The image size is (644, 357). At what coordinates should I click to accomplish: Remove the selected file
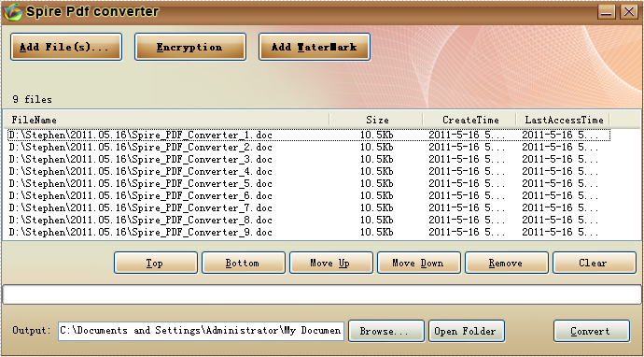[x=507, y=263]
